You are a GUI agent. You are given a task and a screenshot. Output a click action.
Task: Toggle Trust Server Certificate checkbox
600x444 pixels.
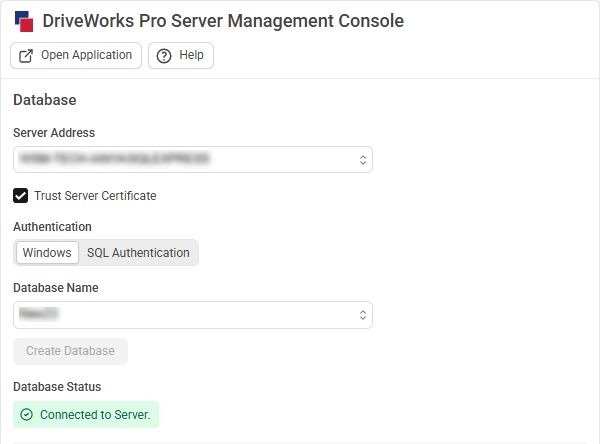point(20,196)
